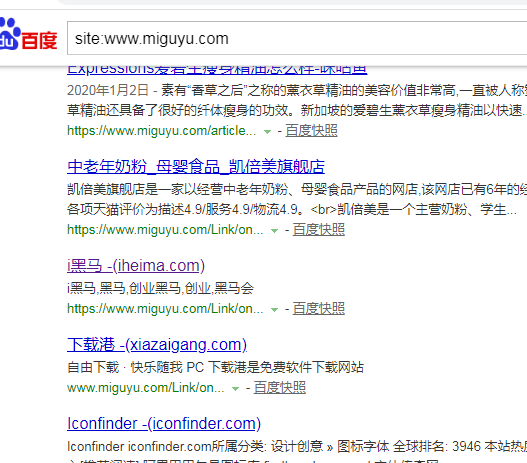Viewport: 527px width, 463px height.
Task: Open the Iconfinder -(iconfinder.com) result
Action: pyautogui.click(x=164, y=424)
